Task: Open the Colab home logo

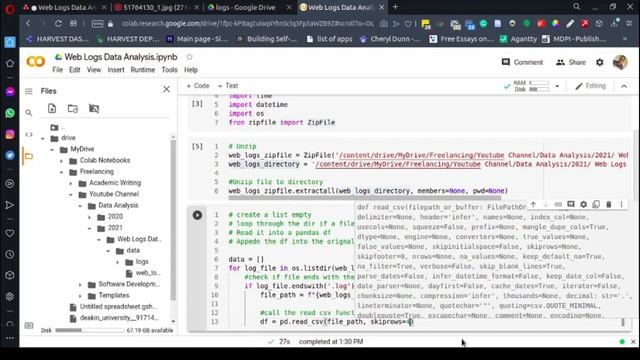Action: [36, 62]
